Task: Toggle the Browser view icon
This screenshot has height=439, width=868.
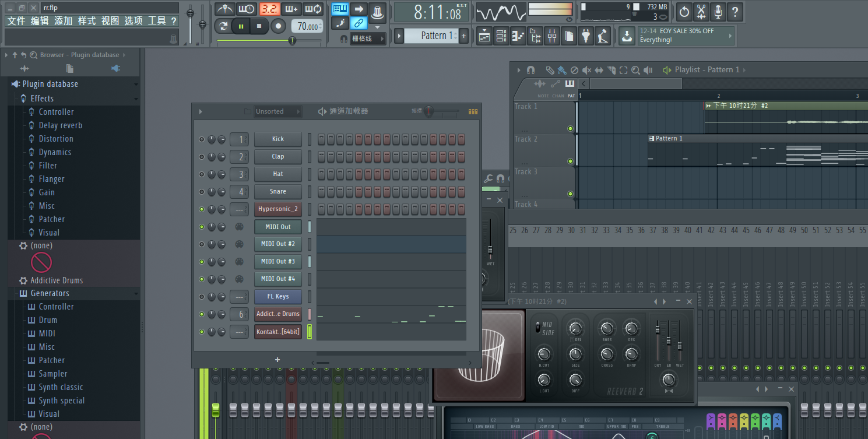Action: point(535,36)
